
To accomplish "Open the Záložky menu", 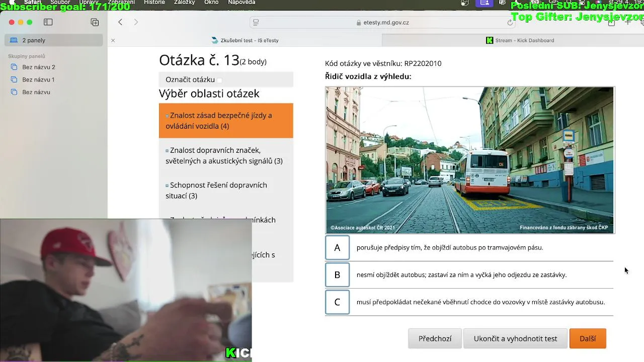I will coord(184,3).
